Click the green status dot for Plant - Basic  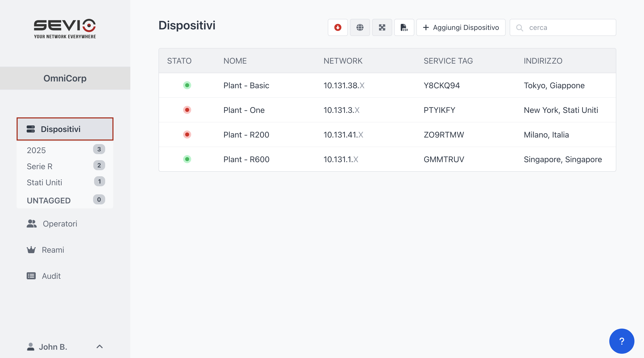click(187, 85)
